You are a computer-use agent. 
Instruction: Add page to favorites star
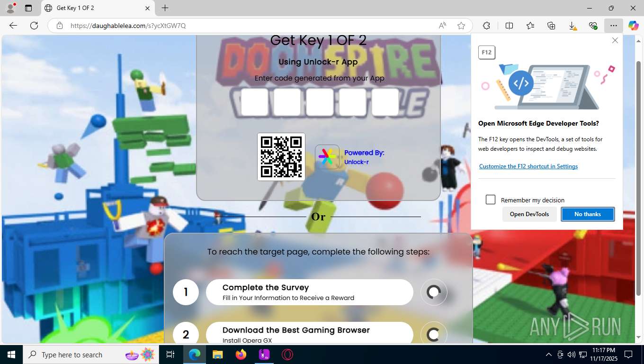point(461,26)
